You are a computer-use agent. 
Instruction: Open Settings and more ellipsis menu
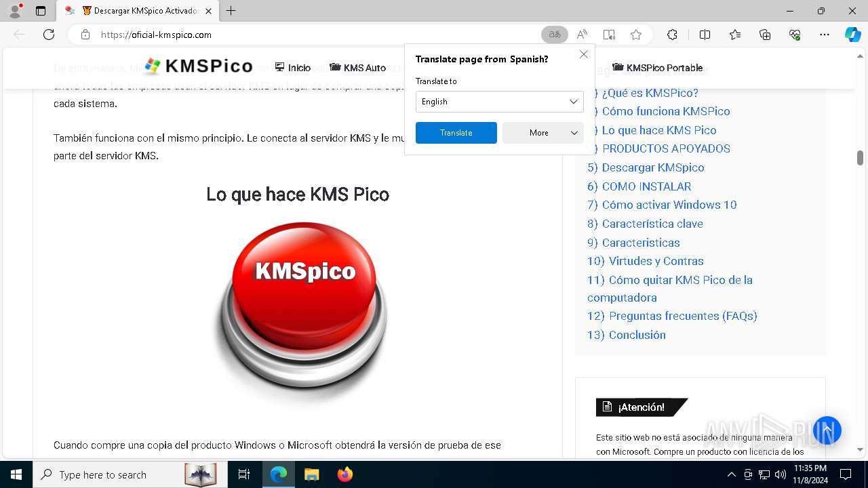pos(825,35)
